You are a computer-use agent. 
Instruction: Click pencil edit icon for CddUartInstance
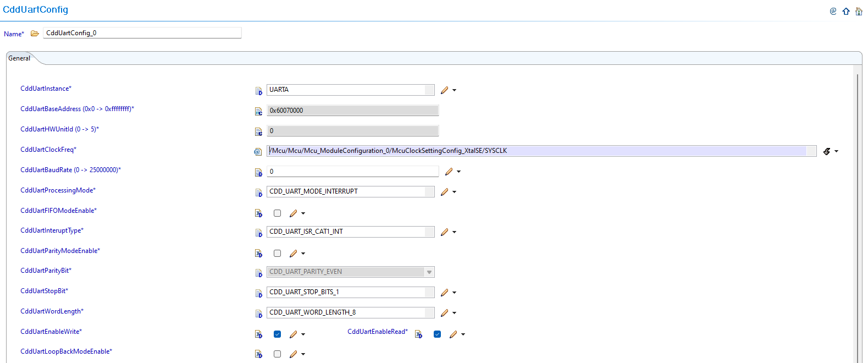tap(444, 90)
